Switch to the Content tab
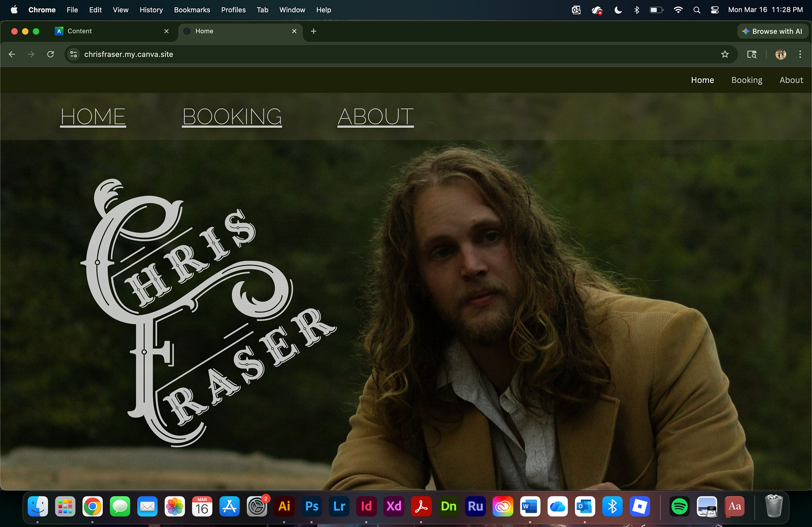 110,31
